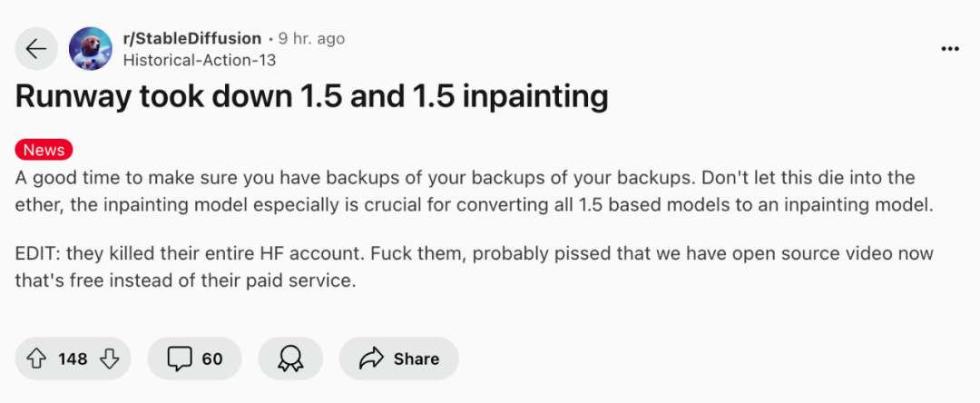The image size is (980, 403).
Task: Click the paragraph about backups
Action: click(472, 191)
